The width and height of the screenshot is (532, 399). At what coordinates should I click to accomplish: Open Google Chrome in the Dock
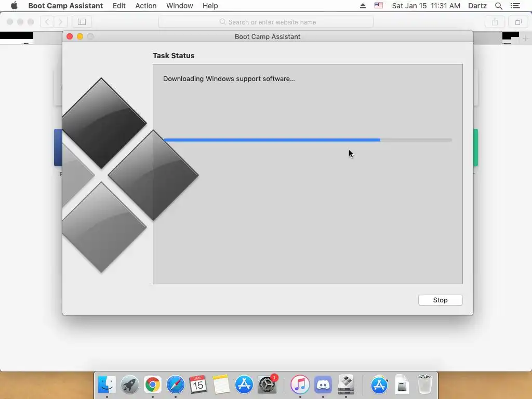pyautogui.click(x=153, y=384)
